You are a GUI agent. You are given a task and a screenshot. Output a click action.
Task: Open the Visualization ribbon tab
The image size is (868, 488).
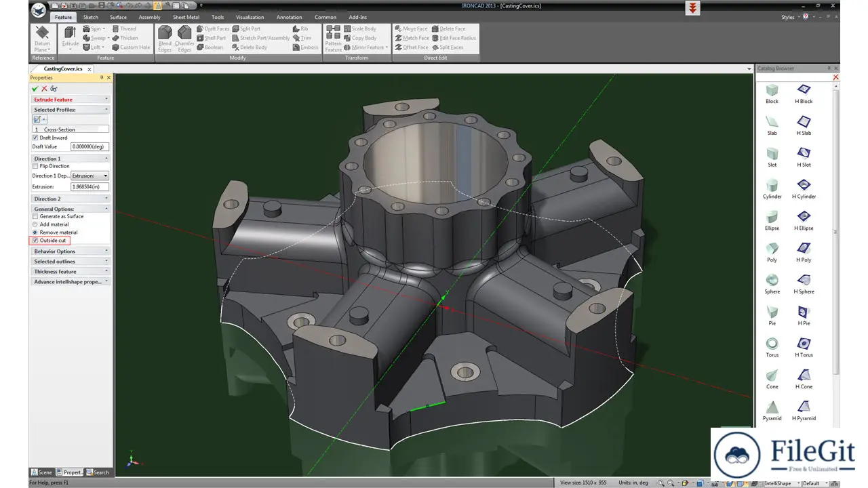click(x=250, y=17)
